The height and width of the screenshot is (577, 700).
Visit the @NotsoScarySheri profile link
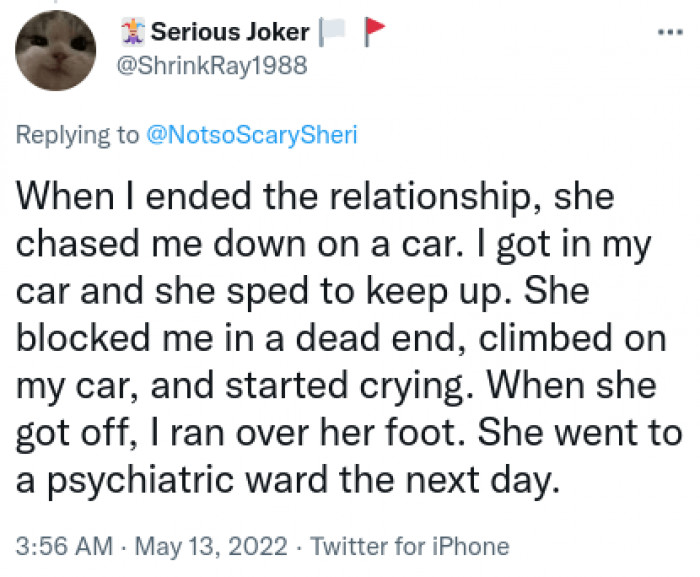(251, 136)
